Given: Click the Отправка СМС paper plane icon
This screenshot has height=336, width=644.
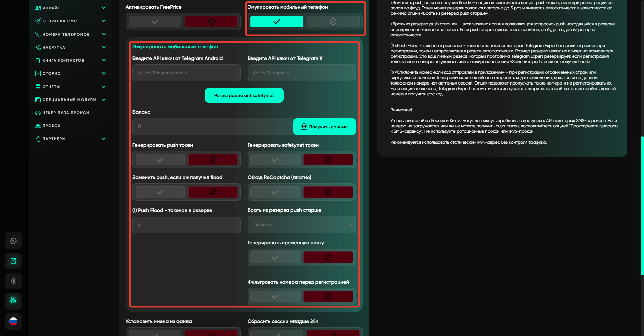Looking at the screenshot, I should pos(38,21).
